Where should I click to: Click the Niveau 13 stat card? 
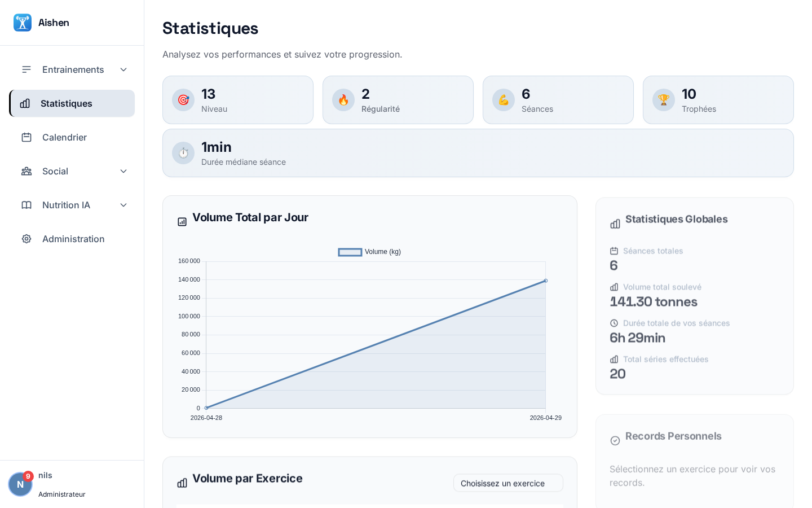click(238, 100)
